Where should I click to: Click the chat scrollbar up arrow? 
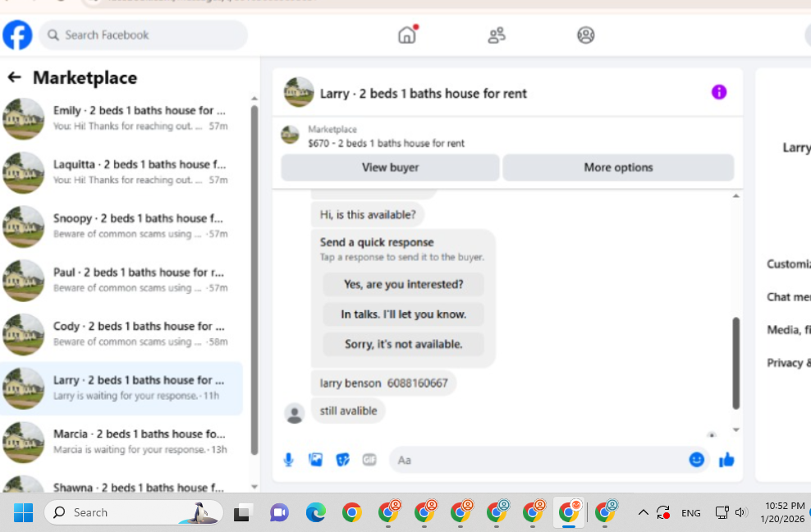coord(736,195)
